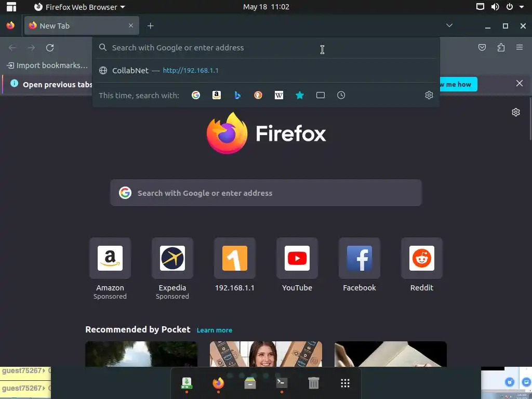Focus the URL bar search field

pos(265,48)
